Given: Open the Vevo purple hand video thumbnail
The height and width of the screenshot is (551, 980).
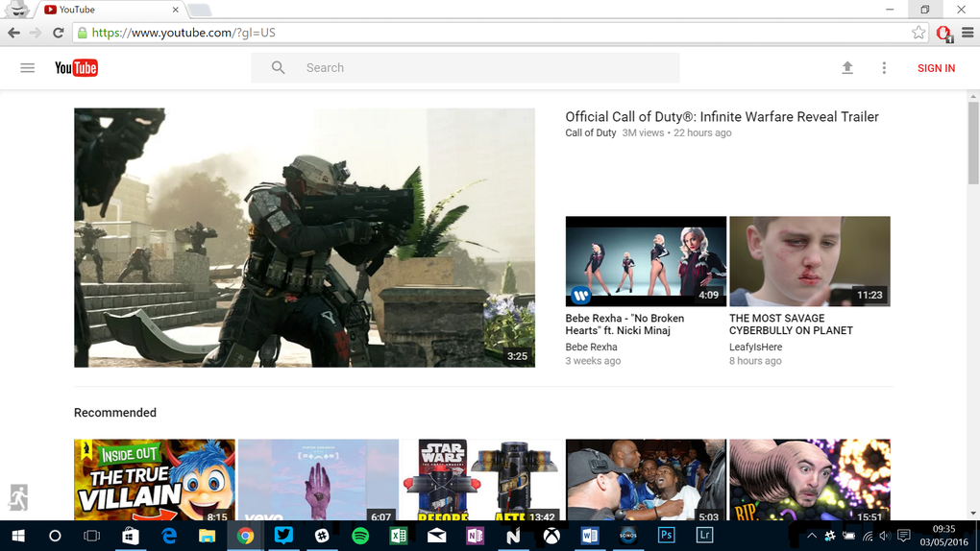Looking at the screenshot, I should point(318,480).
